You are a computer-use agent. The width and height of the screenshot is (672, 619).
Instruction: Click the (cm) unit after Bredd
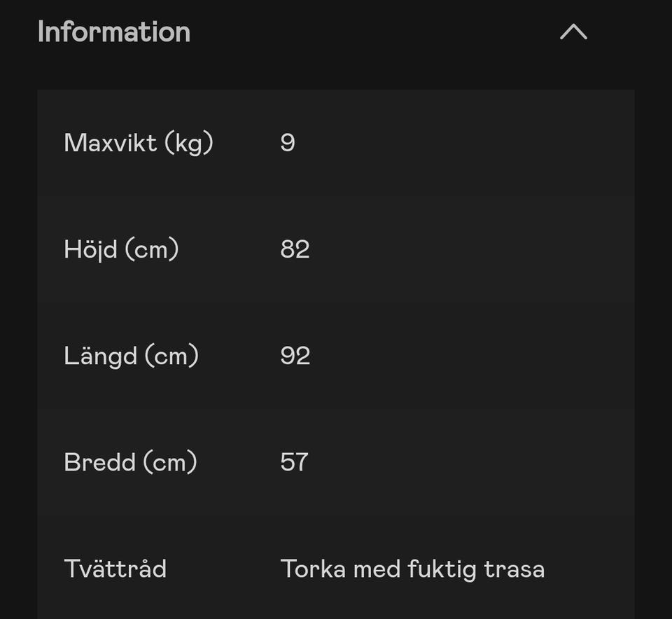pyautogui.click(x=170, y=462)
